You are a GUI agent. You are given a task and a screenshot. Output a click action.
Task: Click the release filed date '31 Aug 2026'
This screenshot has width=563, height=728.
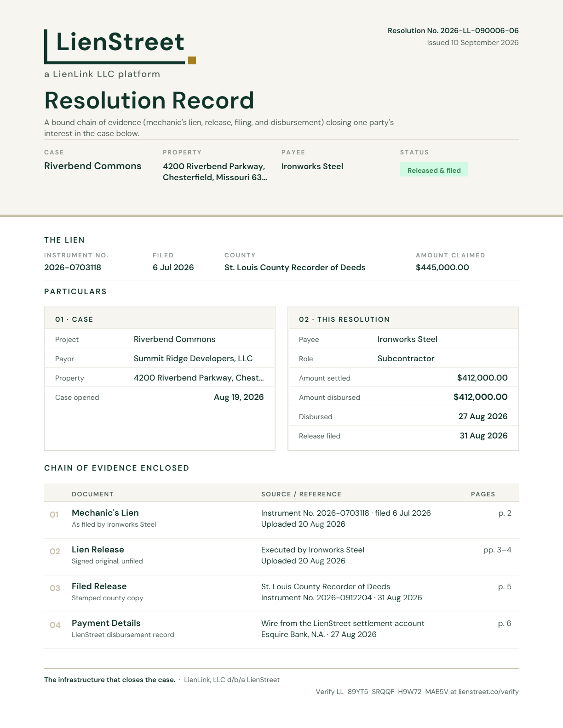[x=484, y=436]
